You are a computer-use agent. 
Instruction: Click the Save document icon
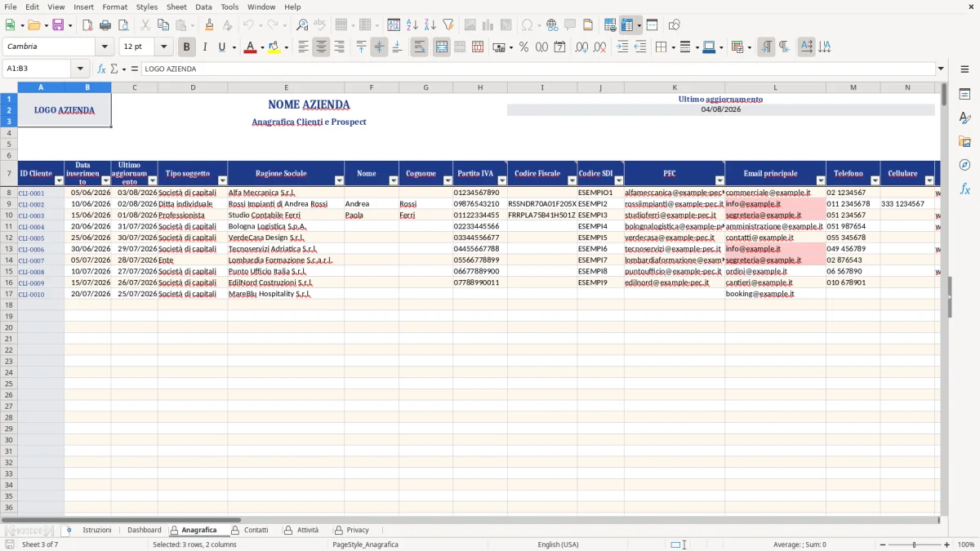tap(58, 25)
